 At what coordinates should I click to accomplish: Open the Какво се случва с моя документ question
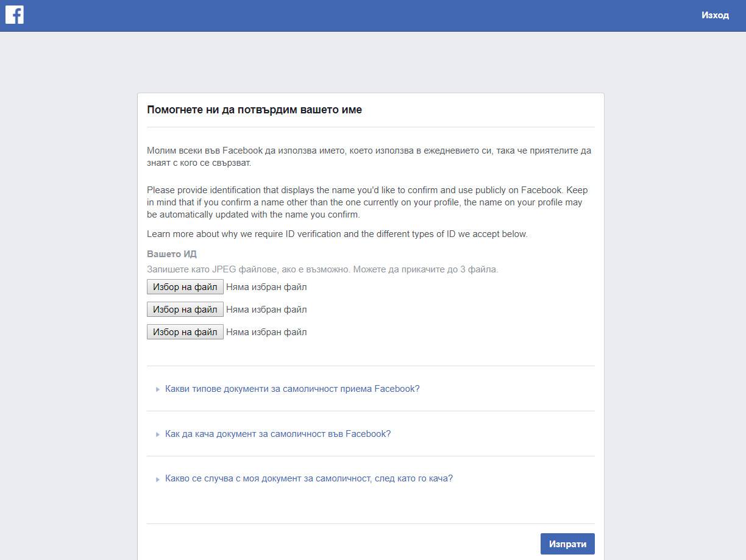point(309,478)
